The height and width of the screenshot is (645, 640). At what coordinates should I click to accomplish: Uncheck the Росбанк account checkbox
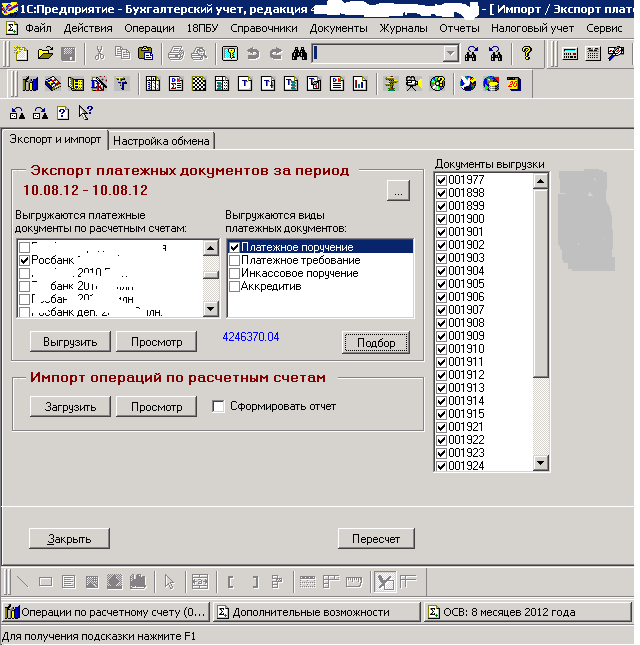25,260
